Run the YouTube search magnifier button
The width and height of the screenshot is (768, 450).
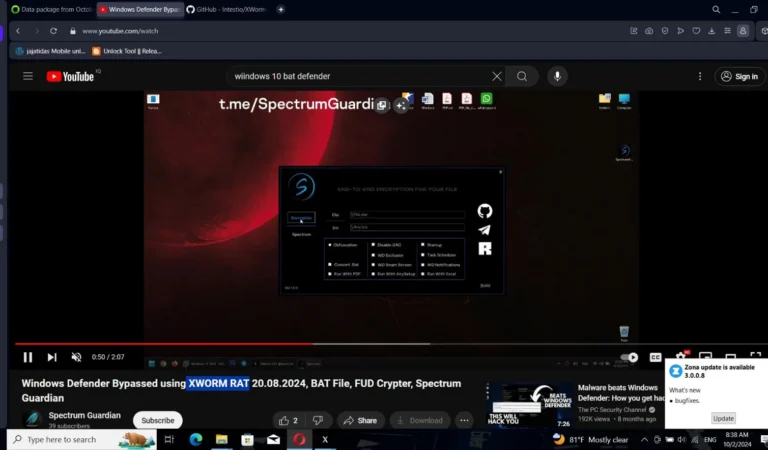coord(522,76)
